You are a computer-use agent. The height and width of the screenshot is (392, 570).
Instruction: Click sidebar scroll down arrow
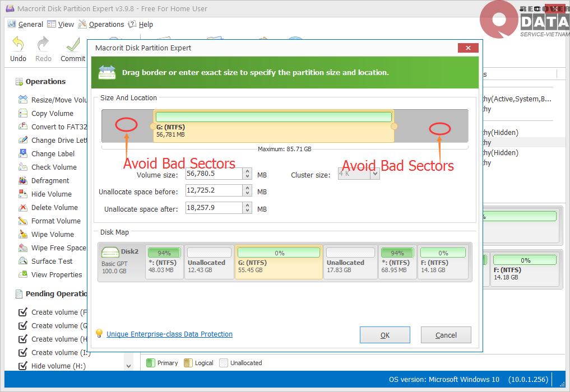click(129, 366)
